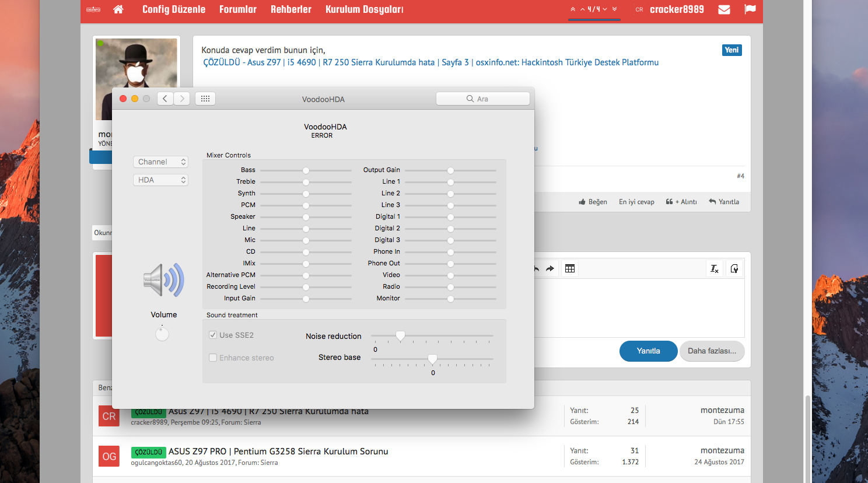The image size is (868, 483).
Task: Show all preferences via the grid icon
Action: tap(205, 99)
